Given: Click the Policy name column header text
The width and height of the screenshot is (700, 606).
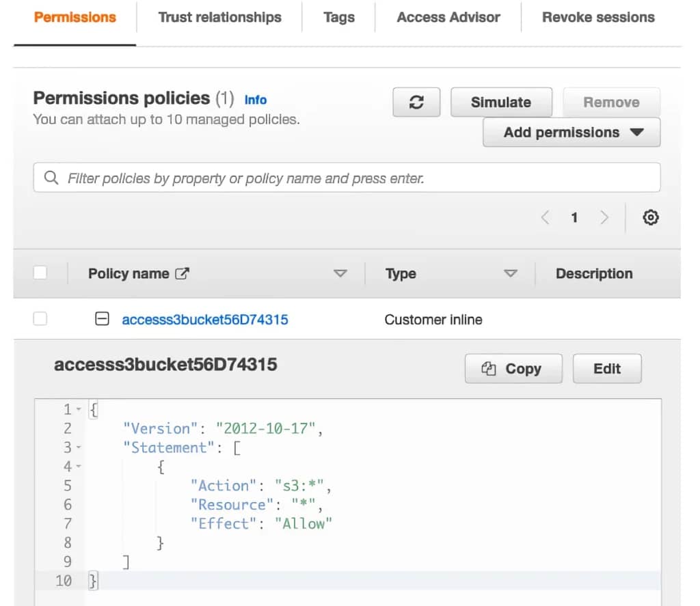Looking at the screenshot, I should click(x=129, y=273).
